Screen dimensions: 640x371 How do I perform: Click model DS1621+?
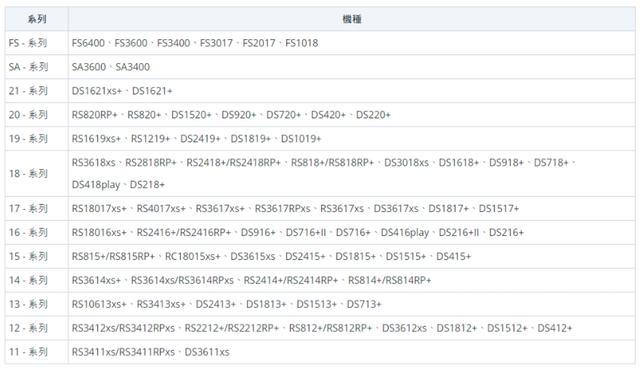click(x=152, y=91)
